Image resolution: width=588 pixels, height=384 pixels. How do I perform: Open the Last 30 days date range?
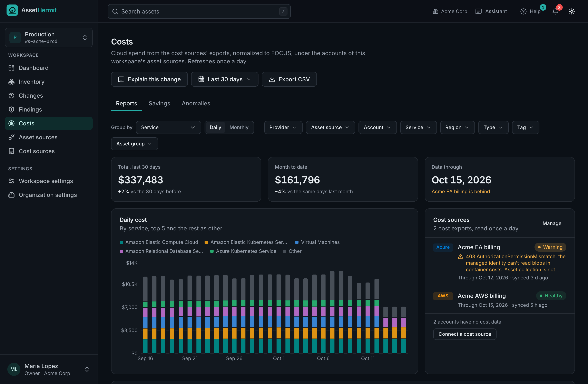coord(225,79)
